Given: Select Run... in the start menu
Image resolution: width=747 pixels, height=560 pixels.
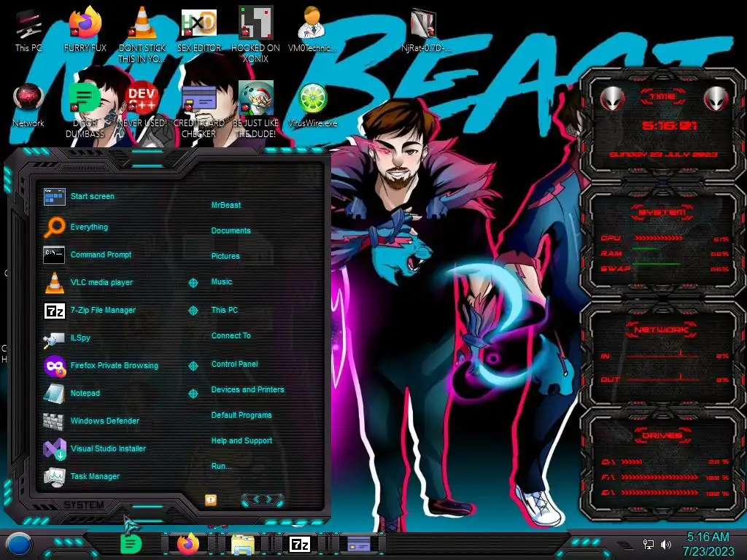Looking at the screenshot, I should coord(221,466).
